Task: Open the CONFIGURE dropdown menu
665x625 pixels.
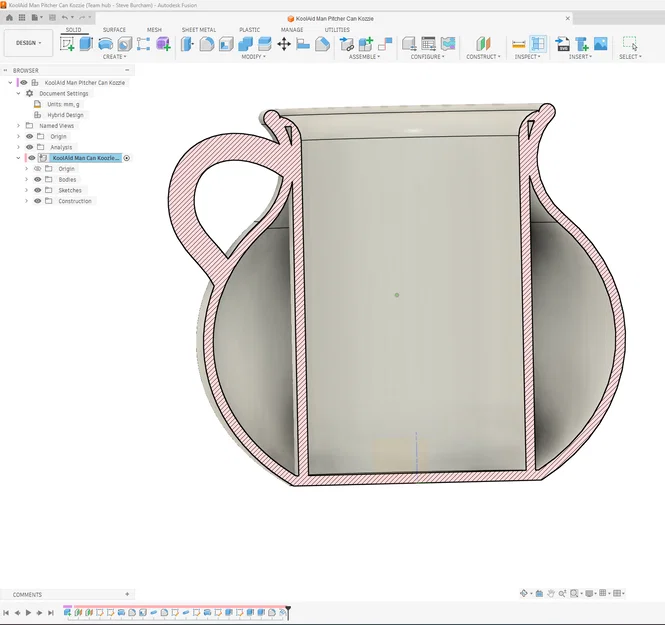Action: tap(428, 57)
